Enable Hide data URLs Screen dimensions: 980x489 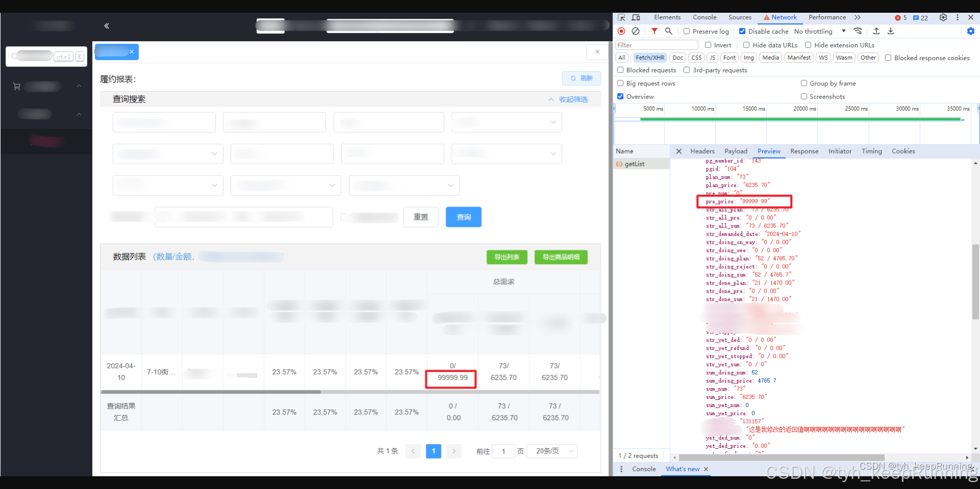(x=746, y=45)
